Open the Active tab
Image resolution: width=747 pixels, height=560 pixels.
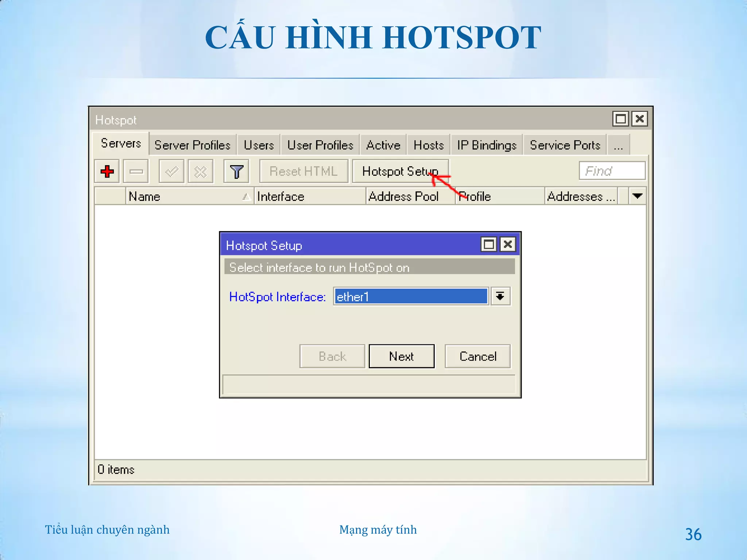point(383,145)
